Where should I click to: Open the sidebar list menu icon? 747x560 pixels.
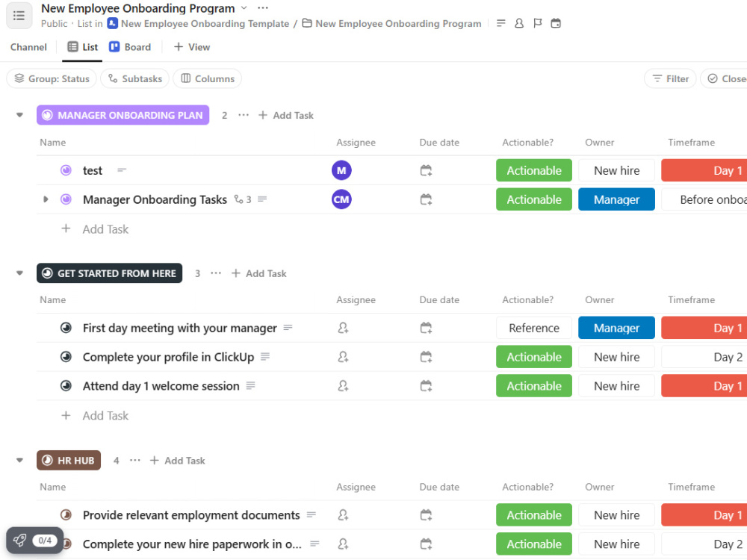pos(19,16)
